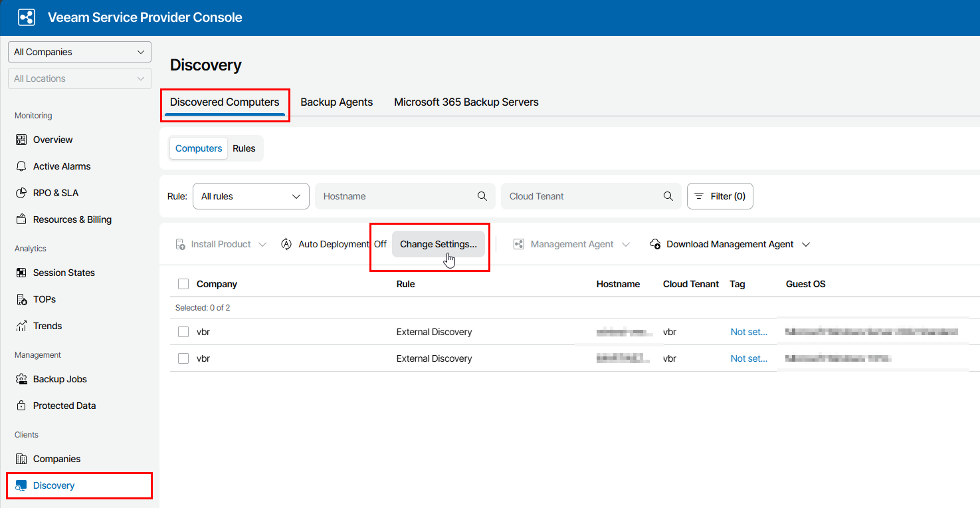Viewport: 980px width, 508px height.
Task: Click the Resources & Billing icon
Action: (x=21, y=219)
